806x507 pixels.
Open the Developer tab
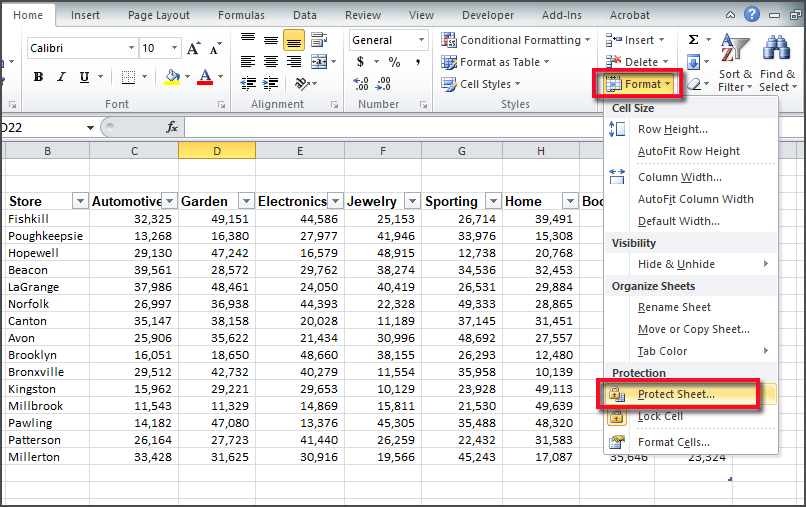[x=488, y=15]
